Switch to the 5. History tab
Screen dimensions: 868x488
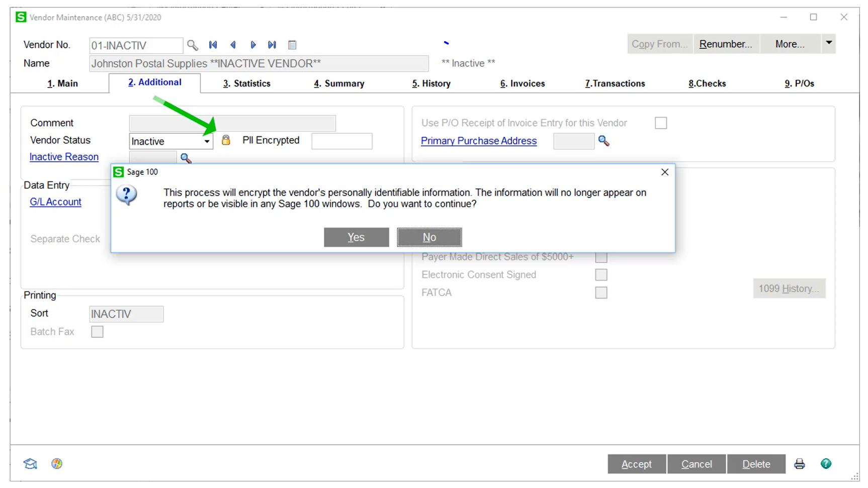click(431, 83)
